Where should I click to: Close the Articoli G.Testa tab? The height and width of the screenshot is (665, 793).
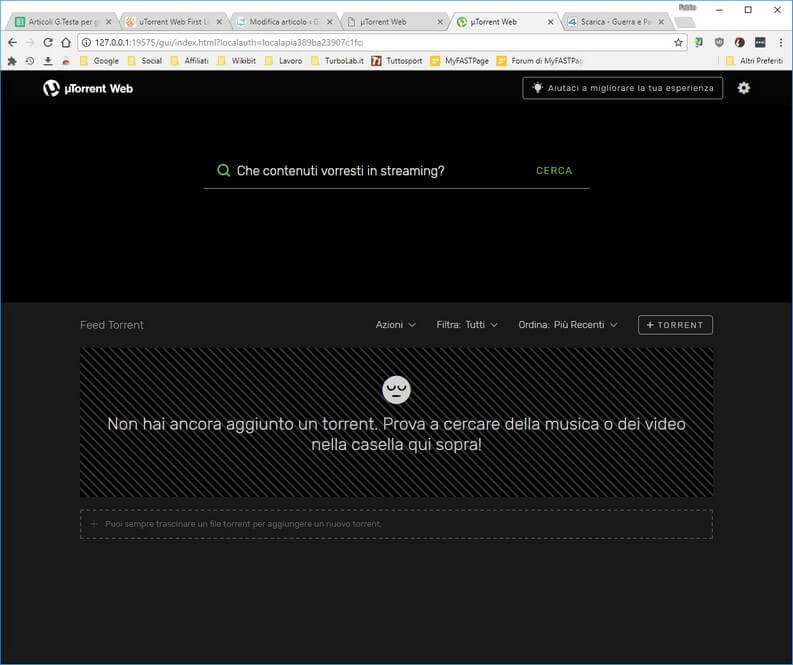(108, 22)
